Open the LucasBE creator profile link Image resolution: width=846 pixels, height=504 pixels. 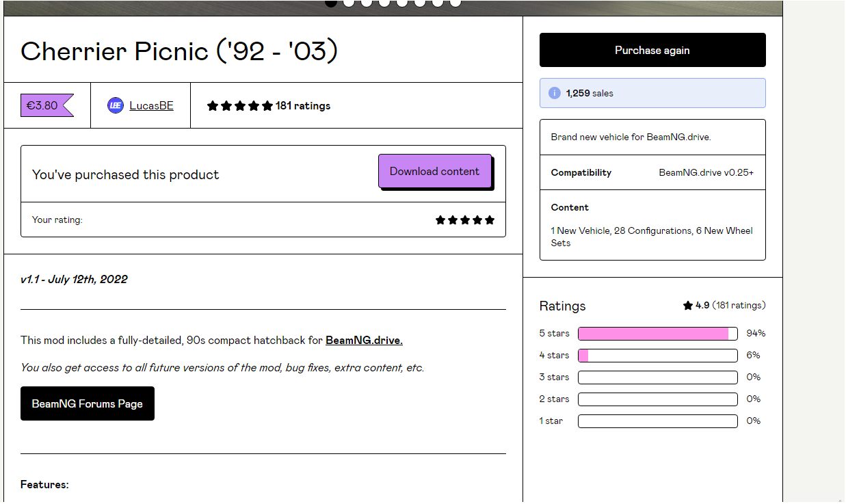point(151,105)
